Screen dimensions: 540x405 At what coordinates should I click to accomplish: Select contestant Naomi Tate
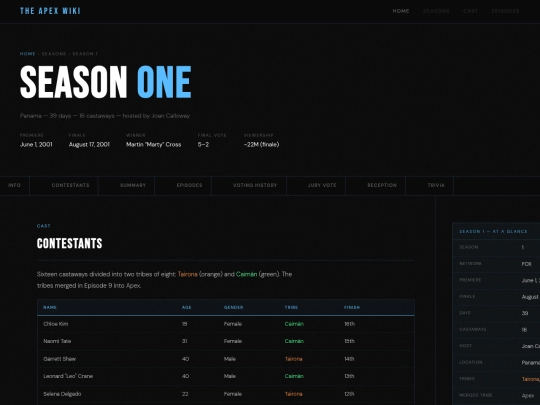coord(57,341)
